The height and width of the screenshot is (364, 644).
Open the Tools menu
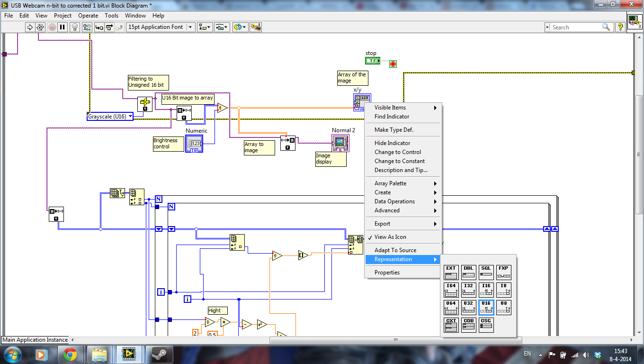click(112, 16)
